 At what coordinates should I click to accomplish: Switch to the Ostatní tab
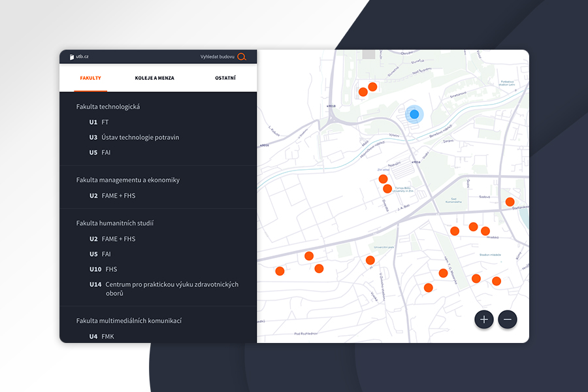pyautogui.click(x=225, y=78)
